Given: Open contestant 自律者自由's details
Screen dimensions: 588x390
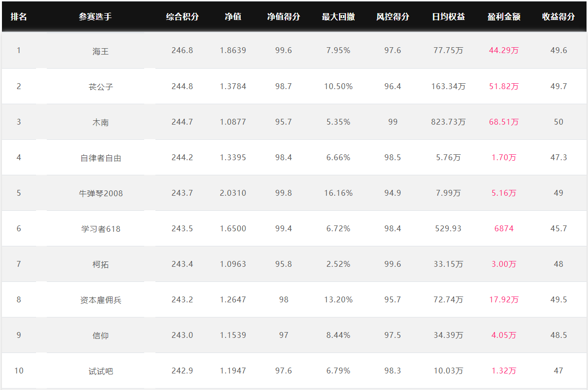Looking at the screenshot, I should (101, 158).
